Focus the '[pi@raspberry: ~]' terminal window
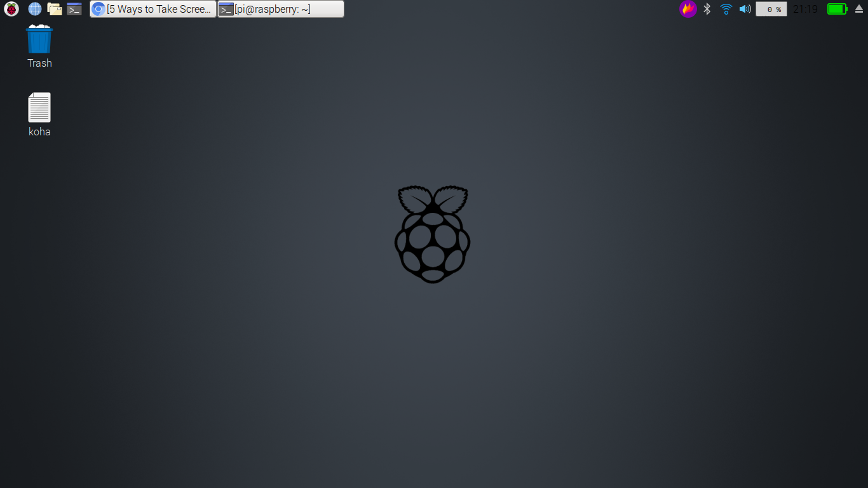Viewport: 868px width, 488px height. pyautogui.click(x=280, y=9)
